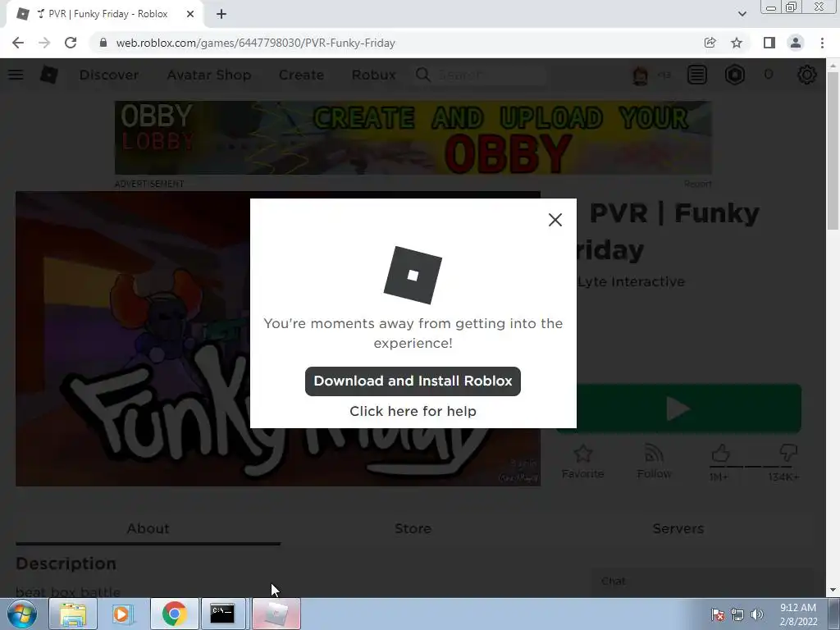
Task: Open Lyte Interactive creator page
Action: (631, 282)
